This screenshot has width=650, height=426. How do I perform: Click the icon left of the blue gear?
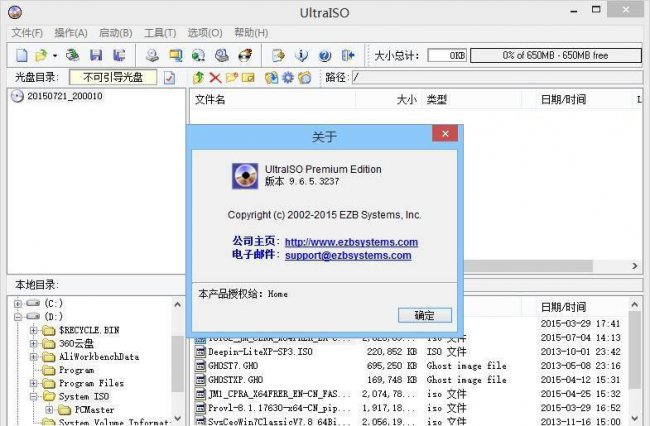272,77
